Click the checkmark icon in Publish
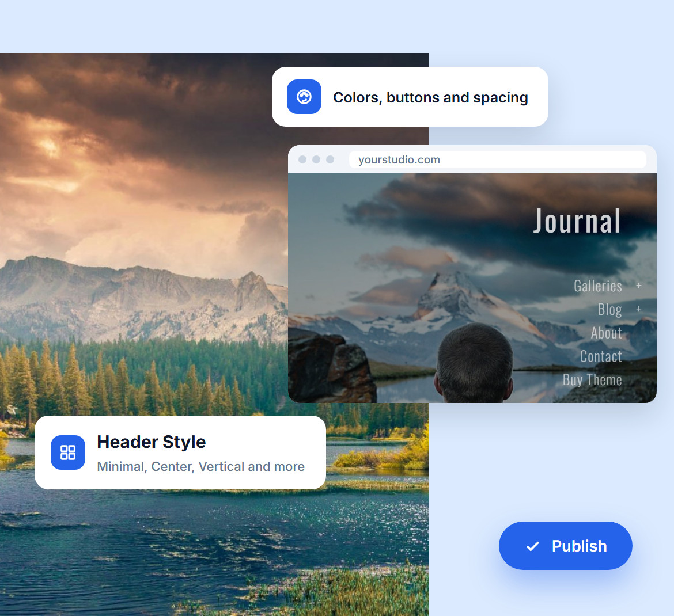 tap(533, 546)
